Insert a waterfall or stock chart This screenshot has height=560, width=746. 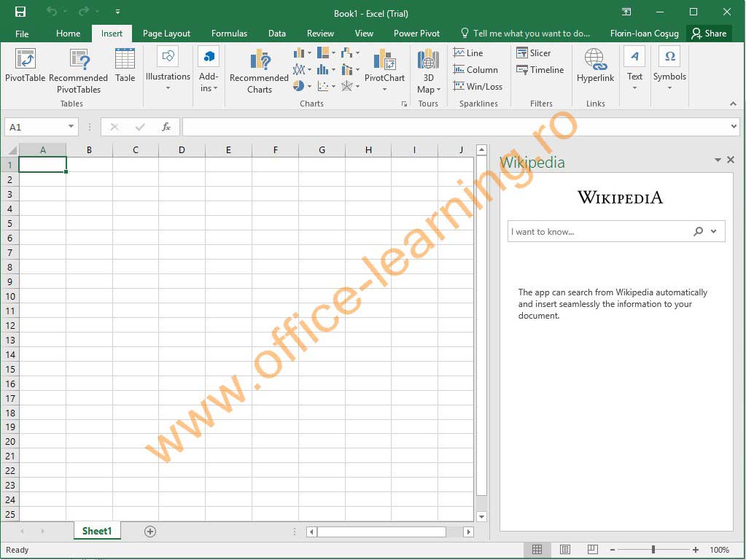pos(350,52)
